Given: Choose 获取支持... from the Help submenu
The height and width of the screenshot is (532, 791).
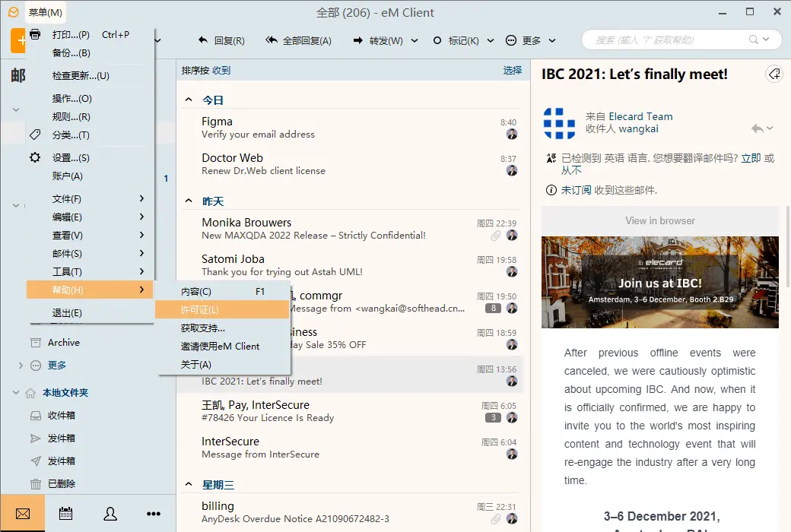Looking at the screenshot, I should pyautogui.click(x=222, y=328).
